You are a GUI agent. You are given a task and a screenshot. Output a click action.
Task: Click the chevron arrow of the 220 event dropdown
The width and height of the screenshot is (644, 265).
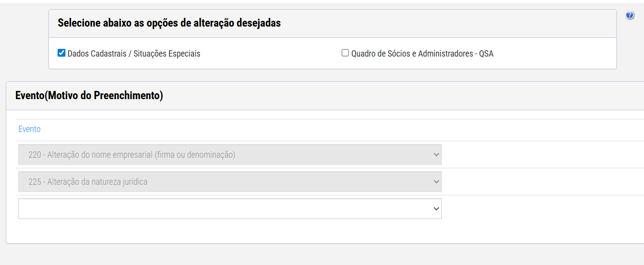coord(436,155)
